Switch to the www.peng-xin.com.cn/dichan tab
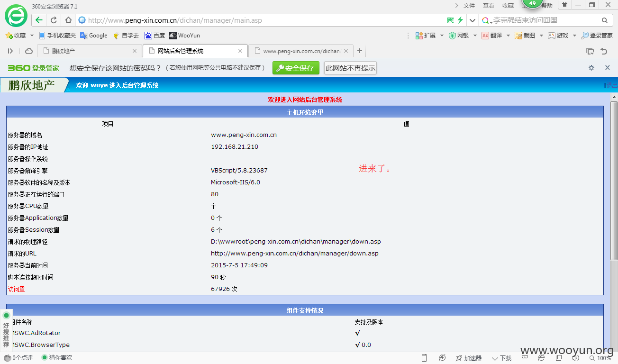The height and width of the screenshot is (364, 618). tap(301, 51)
